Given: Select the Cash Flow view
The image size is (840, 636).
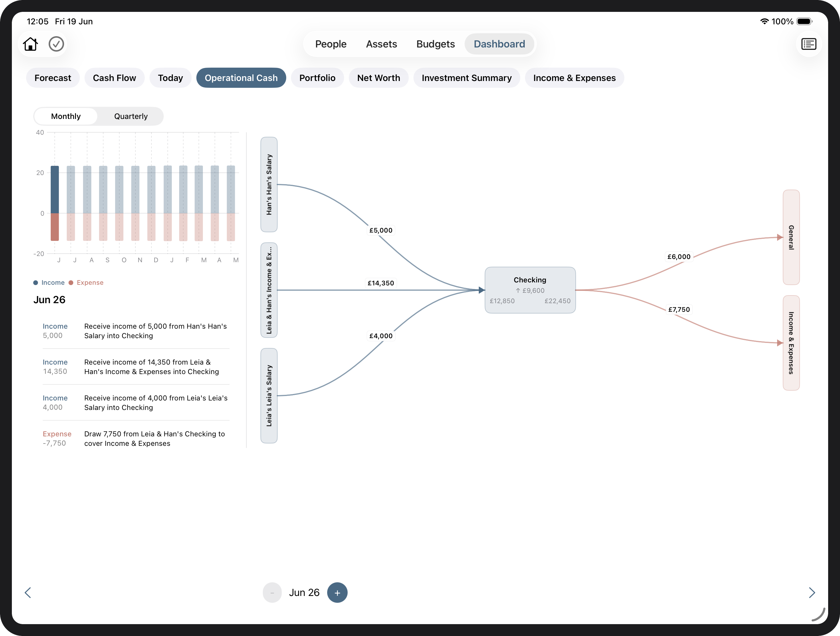Looking at the screenshot, I should 114,78.
